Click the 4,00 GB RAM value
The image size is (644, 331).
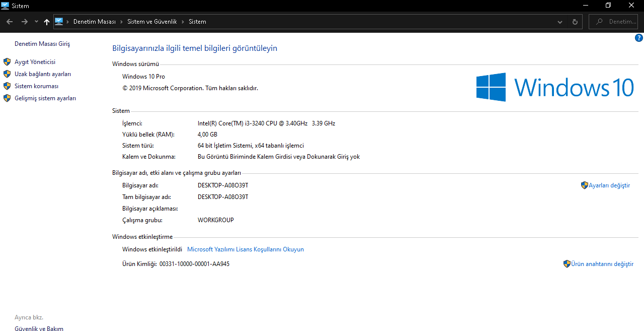coord(207,135)
